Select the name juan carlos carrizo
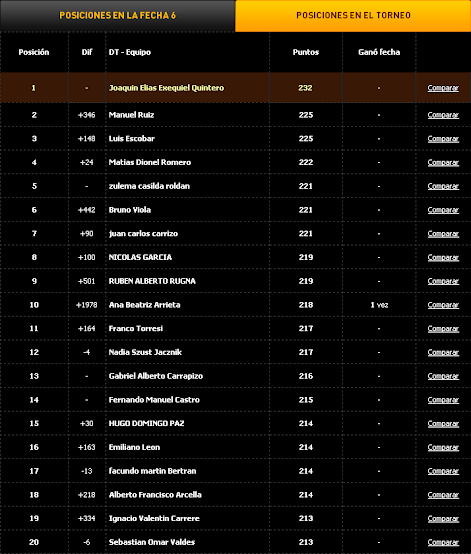 tap(143, 234)
